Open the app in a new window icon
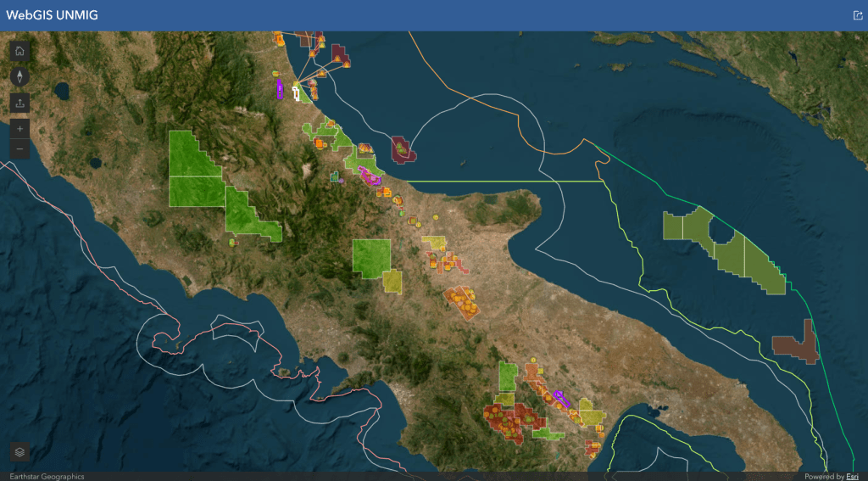The image size is (868, 481). (857, 15)
